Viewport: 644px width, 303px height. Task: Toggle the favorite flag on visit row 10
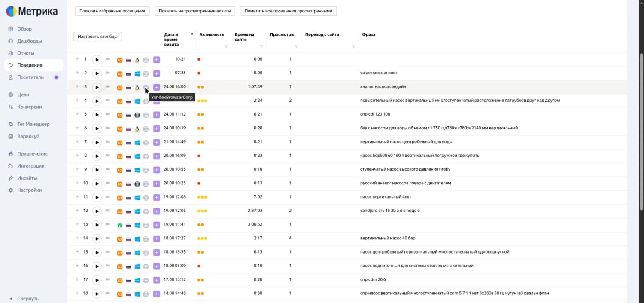[108, 184]
